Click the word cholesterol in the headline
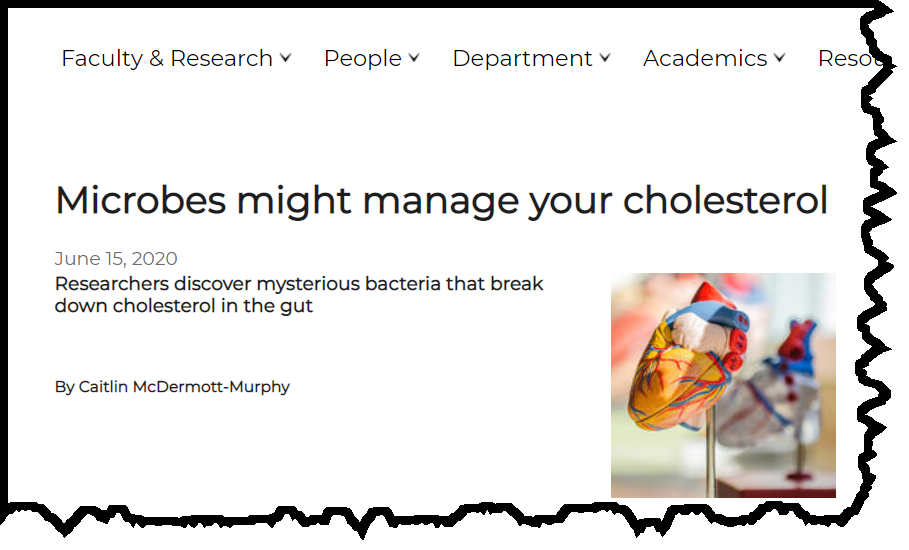909x550 pixels. (725, 201)
